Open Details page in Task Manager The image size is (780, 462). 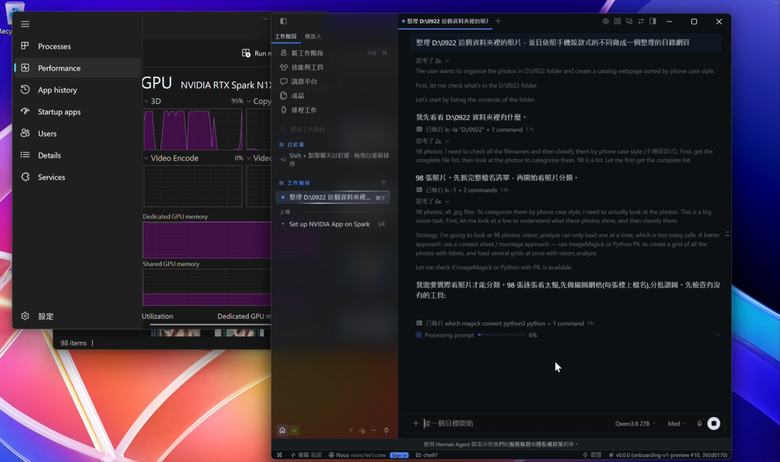pyautogui.click(x=77, y=155)
